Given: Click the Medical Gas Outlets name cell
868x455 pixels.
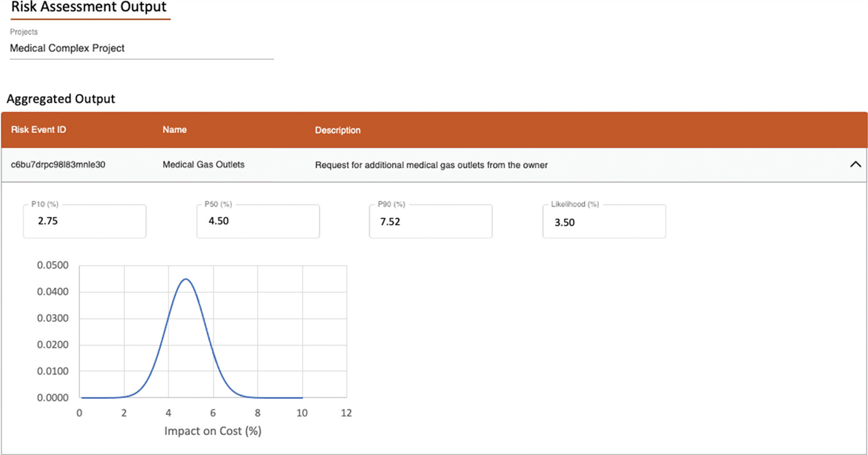Looking at the screenshot, I should click(203, 165).
